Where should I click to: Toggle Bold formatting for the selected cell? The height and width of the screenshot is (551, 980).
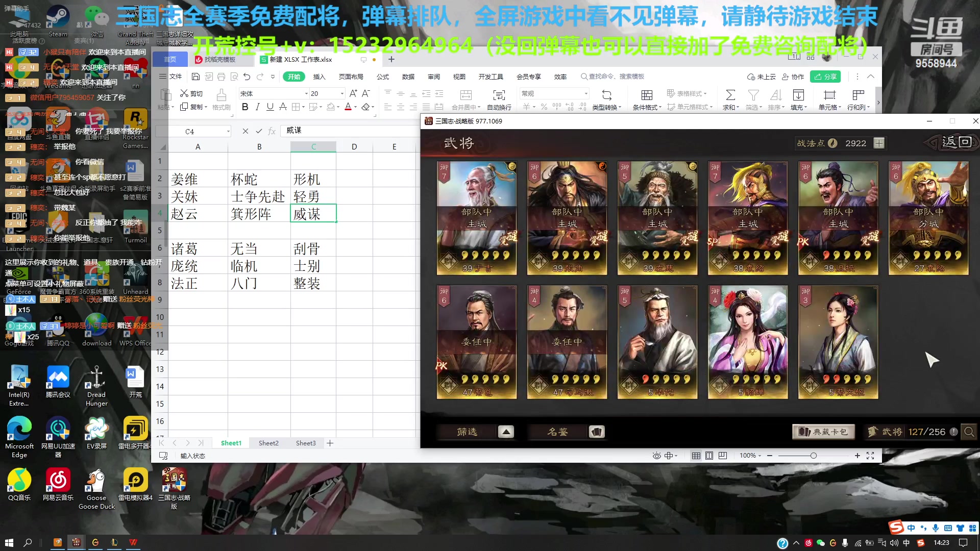tap(244, 107)
